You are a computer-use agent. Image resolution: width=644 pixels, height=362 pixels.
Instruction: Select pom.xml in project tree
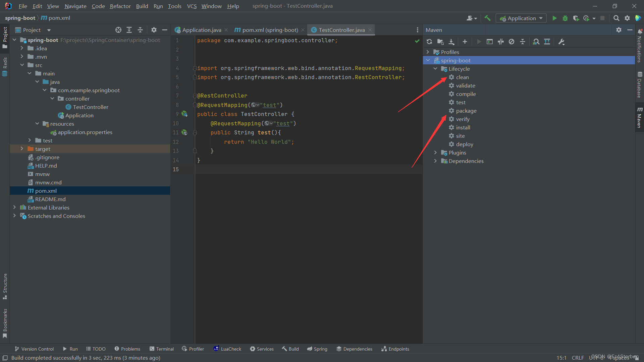click(x=46, y=191)
